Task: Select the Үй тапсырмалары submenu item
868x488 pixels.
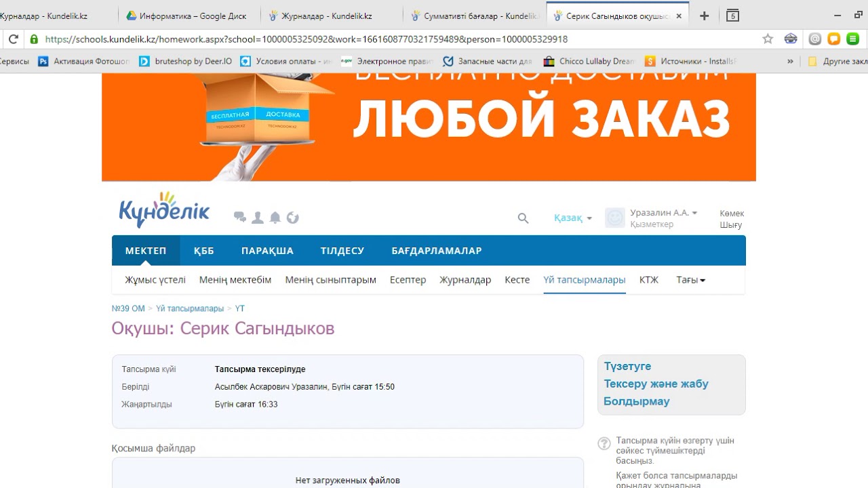Action: pyautogui.click(x=585, y=280)
